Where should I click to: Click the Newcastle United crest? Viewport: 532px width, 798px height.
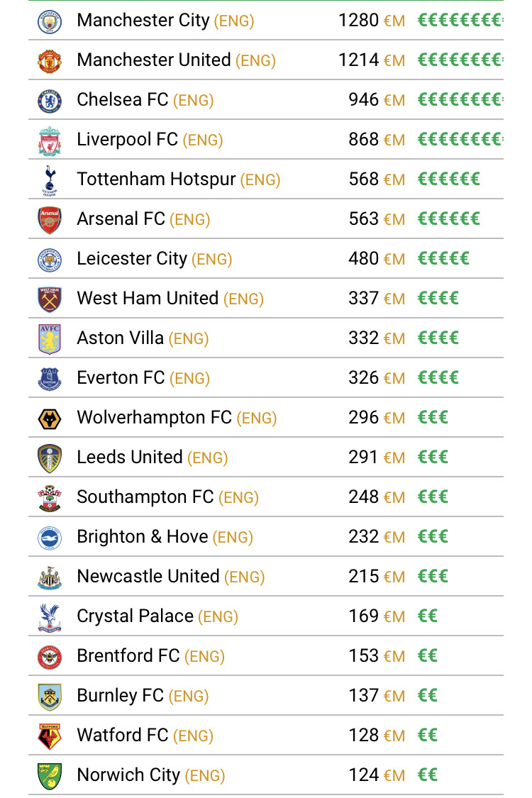click(x=50, y=577)
